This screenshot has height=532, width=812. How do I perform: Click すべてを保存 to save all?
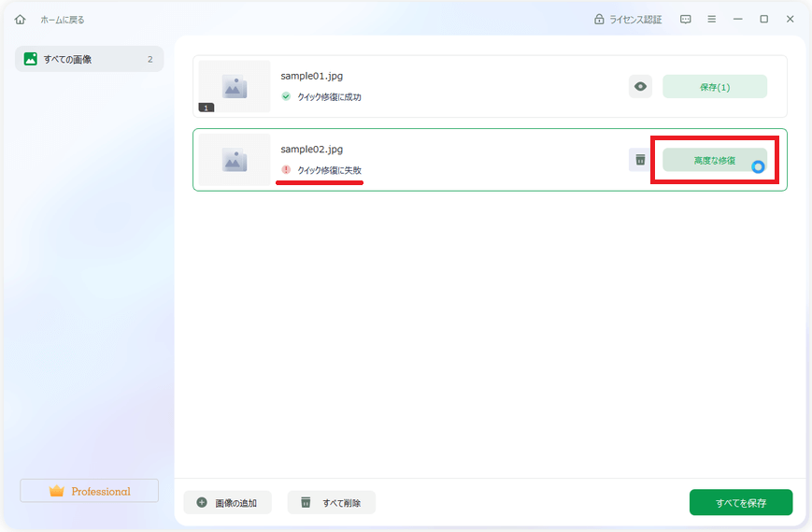[x=741, y=502]
